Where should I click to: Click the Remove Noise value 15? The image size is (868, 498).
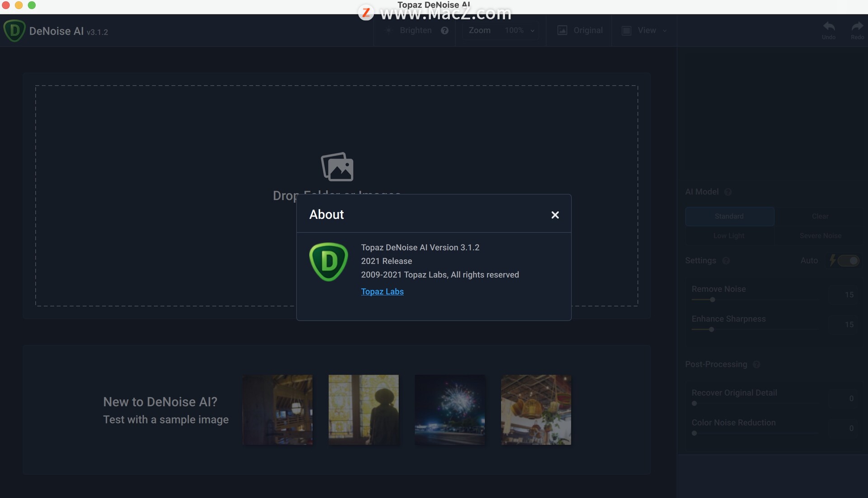coord(849,295)
